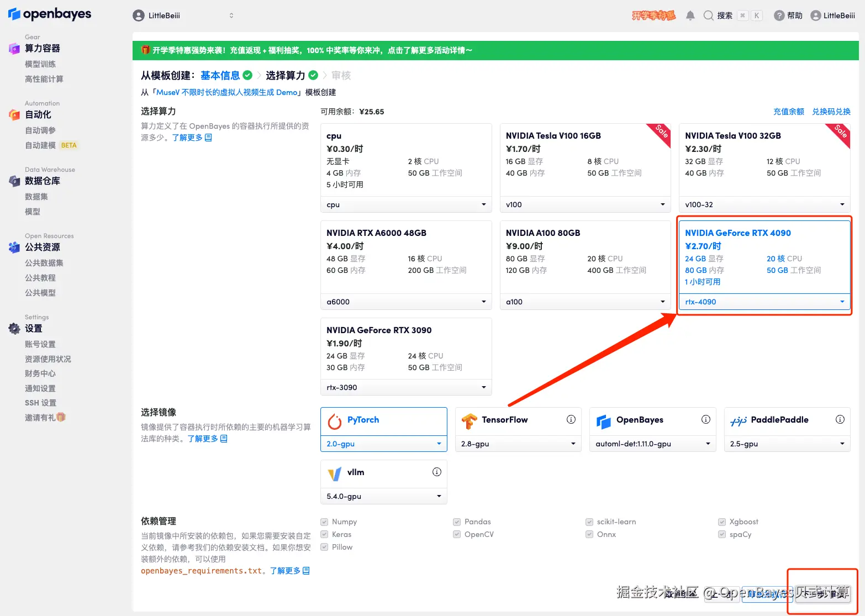Image resolution: width=865 pixels, height=616 pixels.
Task: Click the 公共资源 icon in the sidebar
Action: 14,248
